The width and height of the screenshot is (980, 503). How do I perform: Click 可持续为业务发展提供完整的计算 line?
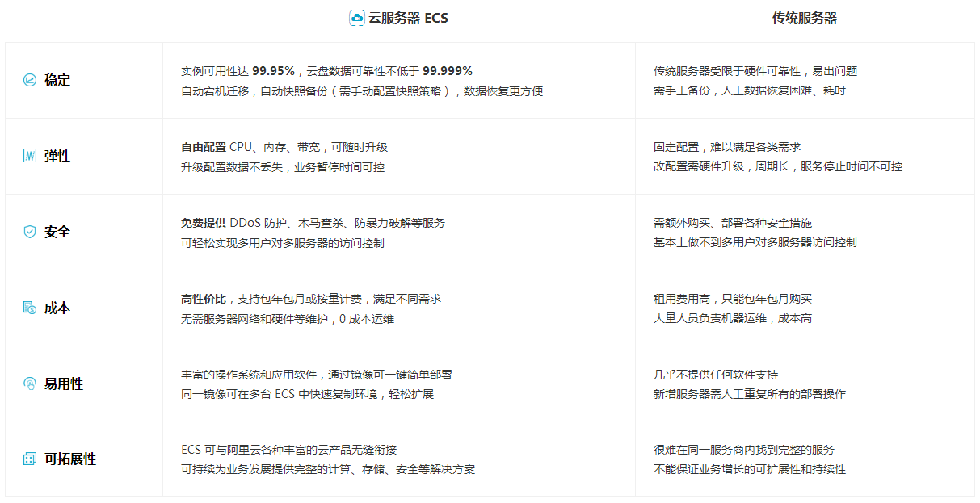coord(328,469)
